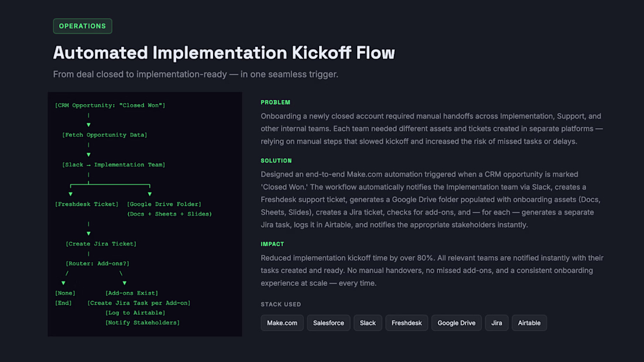Select the Airtable stack tag
The image size is (644, 362).
click(529, 323)
